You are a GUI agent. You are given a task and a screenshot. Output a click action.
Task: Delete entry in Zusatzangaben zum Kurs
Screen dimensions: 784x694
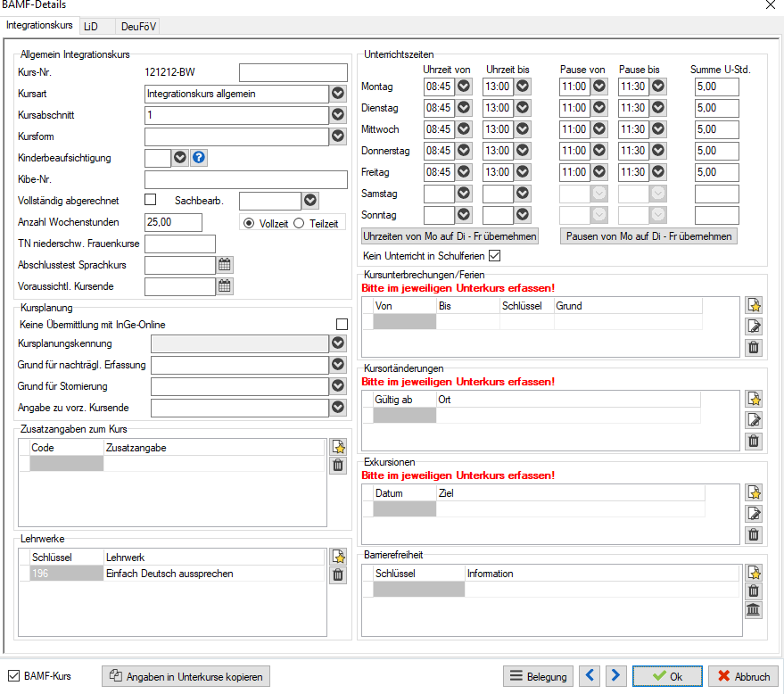click(339, 465)
